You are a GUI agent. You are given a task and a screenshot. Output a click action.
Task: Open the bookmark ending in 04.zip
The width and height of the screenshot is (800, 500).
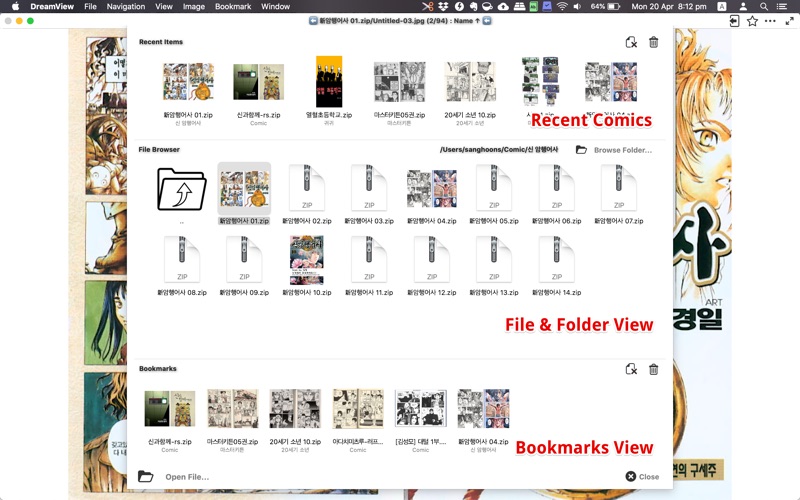click(483, 409)
